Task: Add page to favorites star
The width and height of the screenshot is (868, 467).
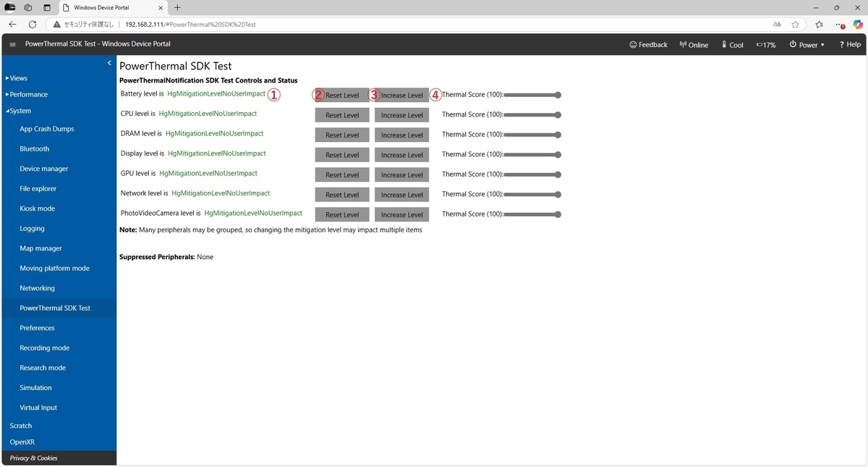Action: (795, 24)
